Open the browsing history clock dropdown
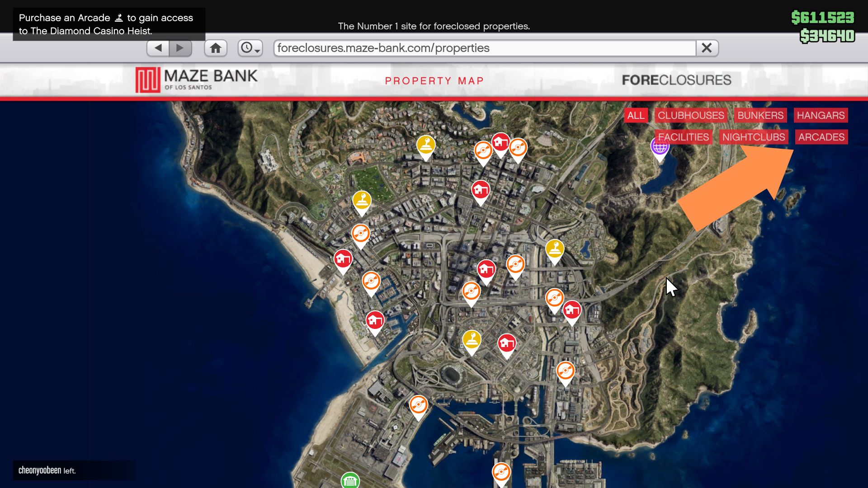Viewport: 868px width, 488px height. (x=250, y=48)
